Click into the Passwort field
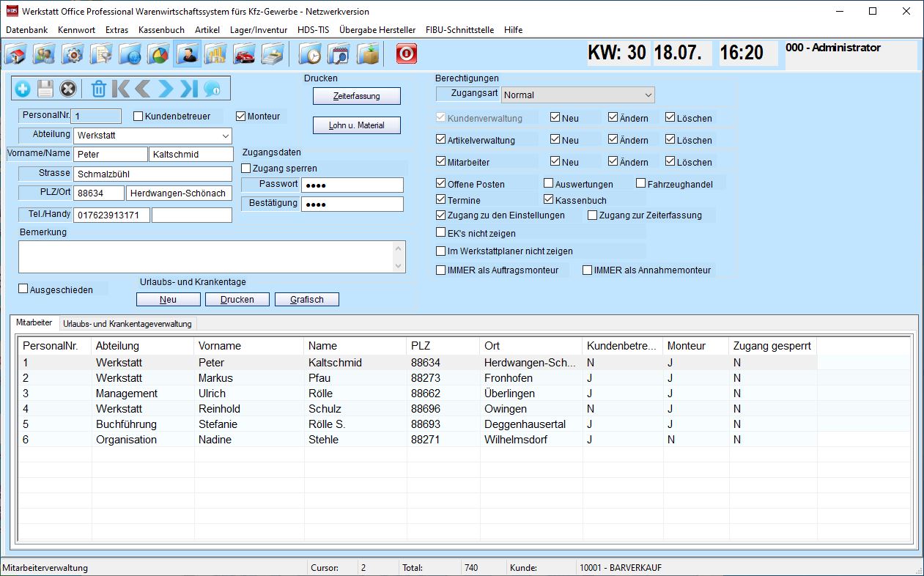The image size is (924, 576). coord(352,185)
